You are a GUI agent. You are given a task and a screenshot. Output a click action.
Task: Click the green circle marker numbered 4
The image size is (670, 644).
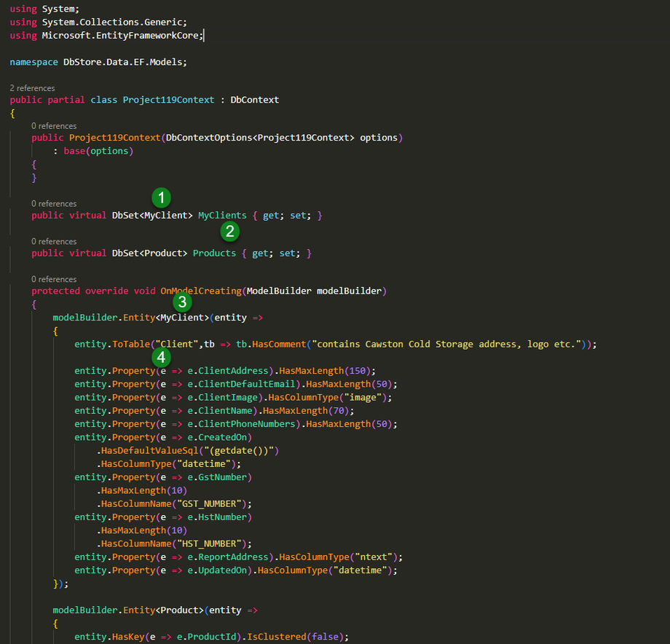(161, 357)
